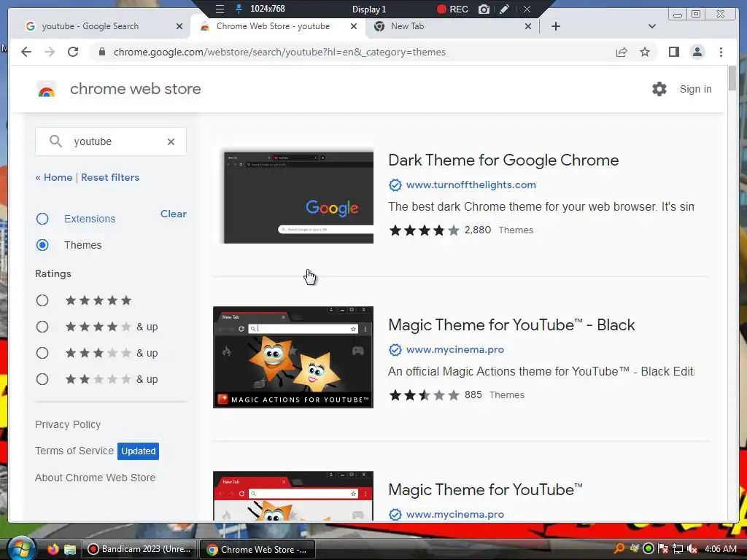Click volume muted tray icon
This screenshot has height=560, width=747.
pyautogui.click(x=692, y=549)
